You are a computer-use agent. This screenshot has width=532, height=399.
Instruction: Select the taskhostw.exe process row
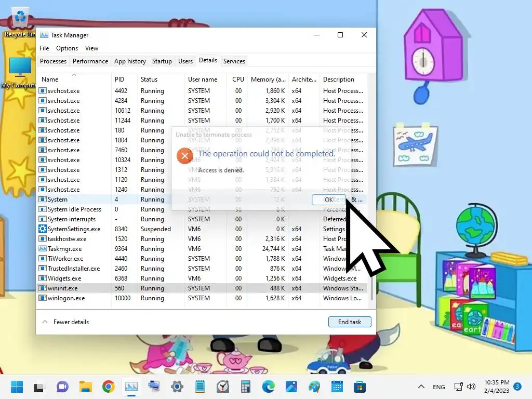202,238
